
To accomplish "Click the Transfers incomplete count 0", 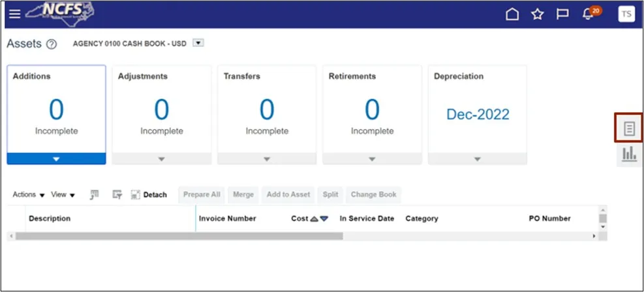I will 267,110.
